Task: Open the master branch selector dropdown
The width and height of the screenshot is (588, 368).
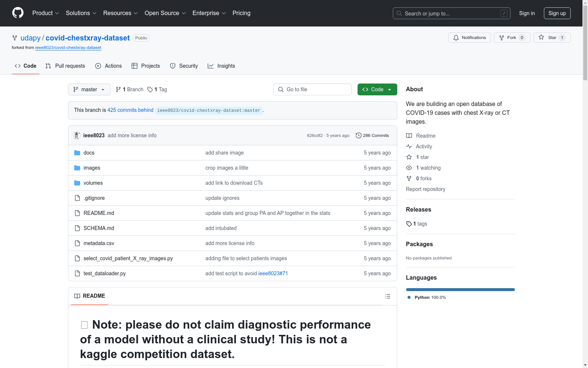Action: pos(89,89)
